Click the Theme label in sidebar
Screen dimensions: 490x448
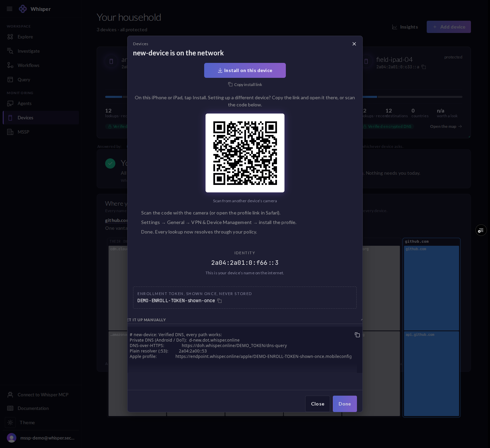pos(27,423)
